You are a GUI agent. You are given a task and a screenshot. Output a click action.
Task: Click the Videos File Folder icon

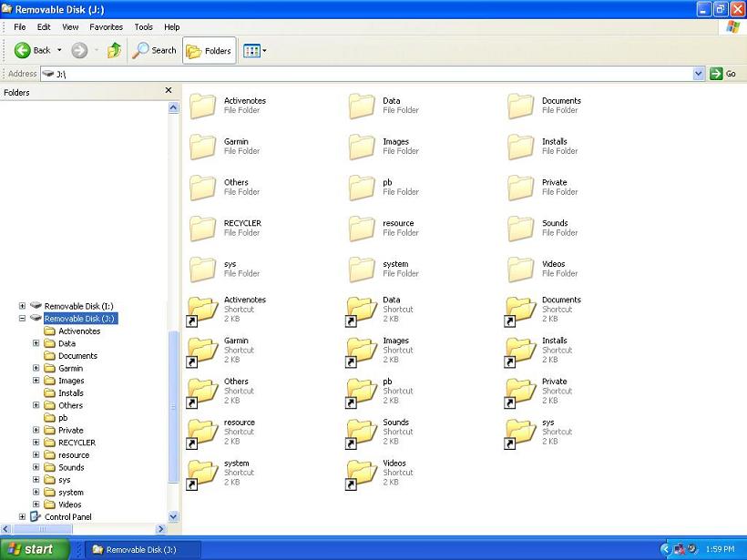tap(519, 268)
